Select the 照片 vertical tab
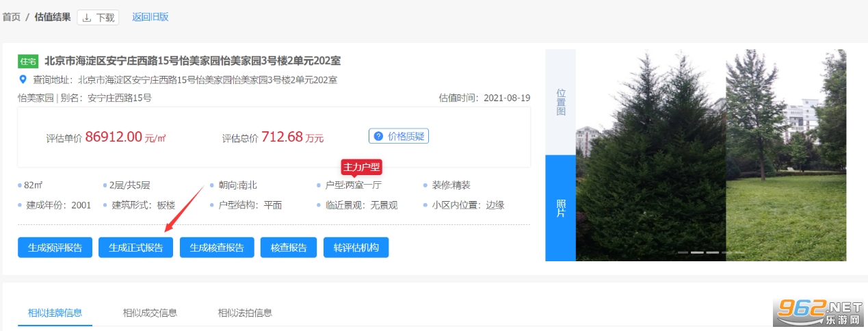Screen dimensions: 868x331 click(560, 208)
